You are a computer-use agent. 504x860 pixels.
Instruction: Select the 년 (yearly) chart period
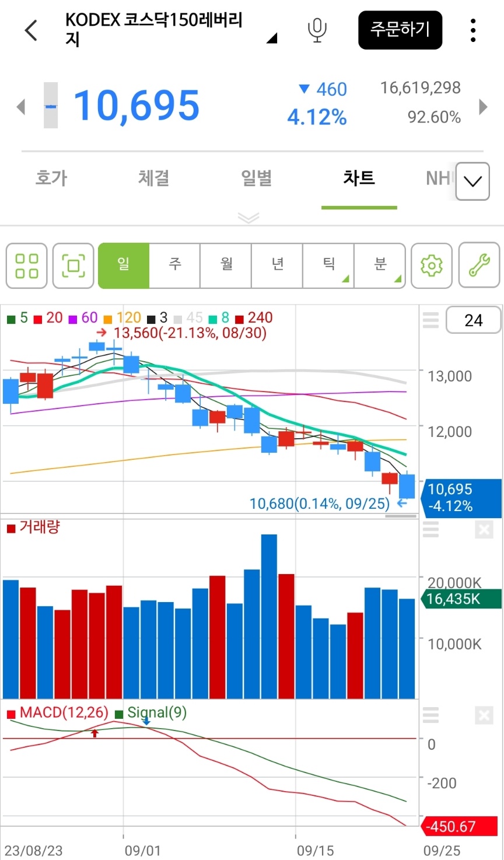278,266
